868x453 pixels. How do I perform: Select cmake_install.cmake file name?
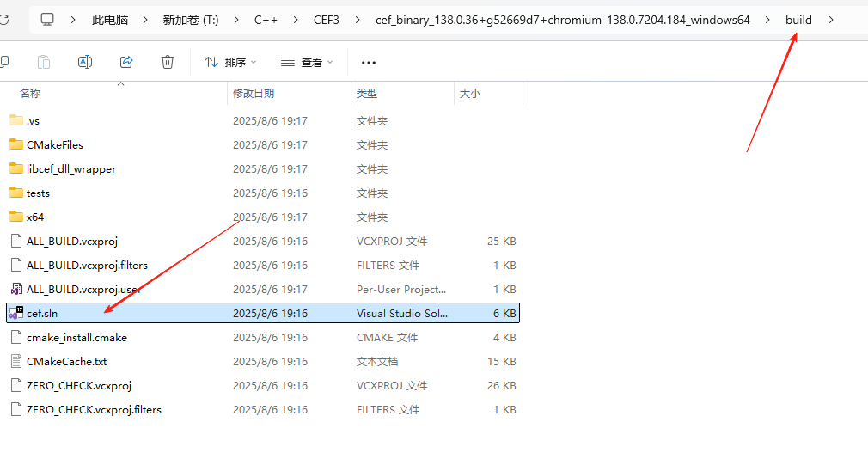(x=77, y=337)
